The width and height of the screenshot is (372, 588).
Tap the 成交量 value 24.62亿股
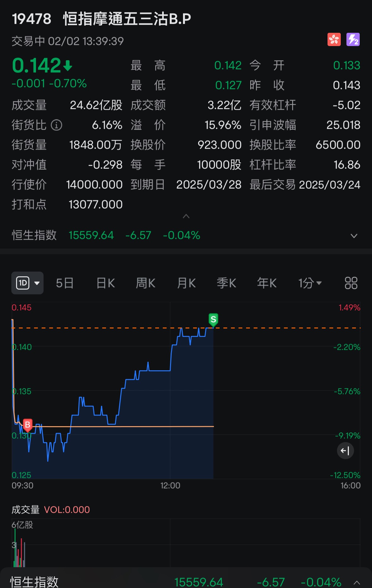pos(96,105)
